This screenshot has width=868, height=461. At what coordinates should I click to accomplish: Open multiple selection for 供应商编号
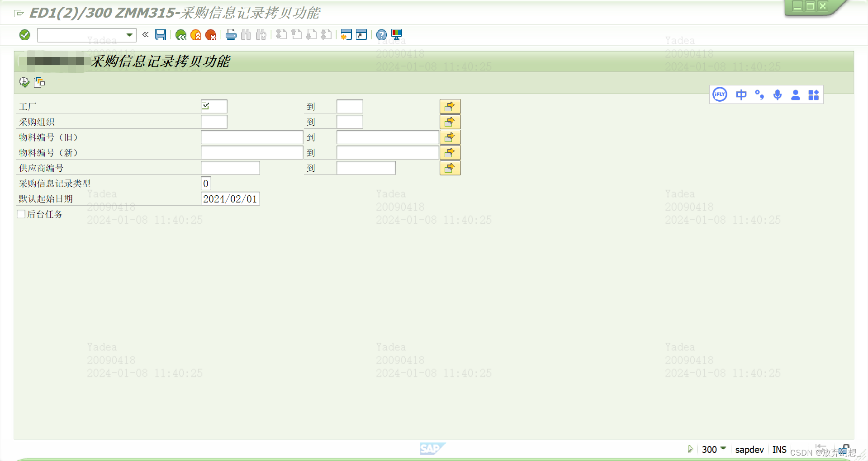pyautogui.click(x=450, y=168)
